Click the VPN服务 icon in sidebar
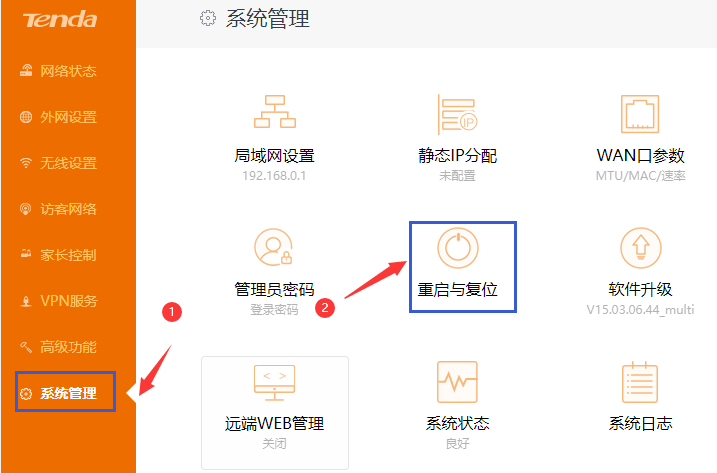The width and height of the screenshot is (717, 473). pos(26,301)
